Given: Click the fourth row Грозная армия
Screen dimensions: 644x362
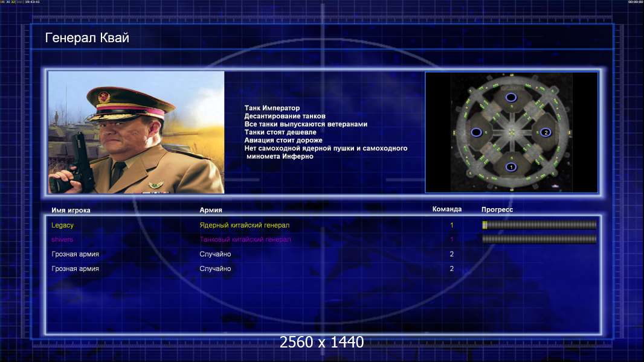Looking at the screenshot, I should coord(75,268).
